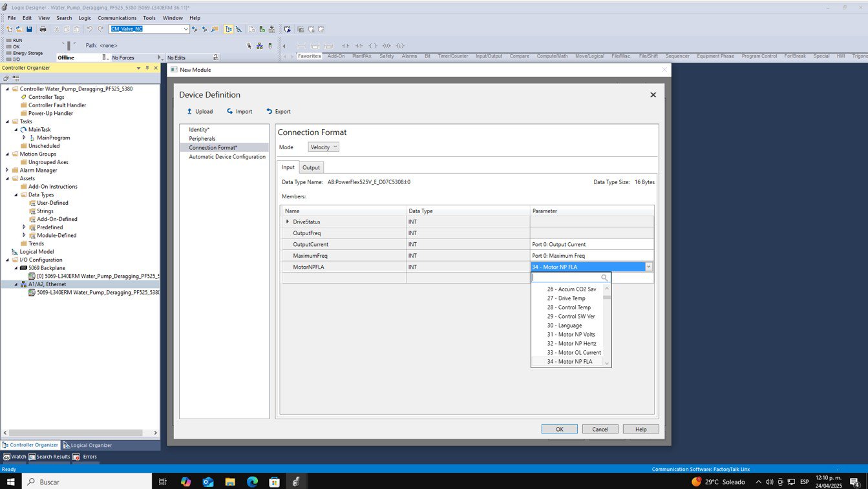Open the MotorNPFLA parameter dropdown arrow
The width and height of the screenshot is (868, 489).
pyautogui.click(x=648, y=267)
